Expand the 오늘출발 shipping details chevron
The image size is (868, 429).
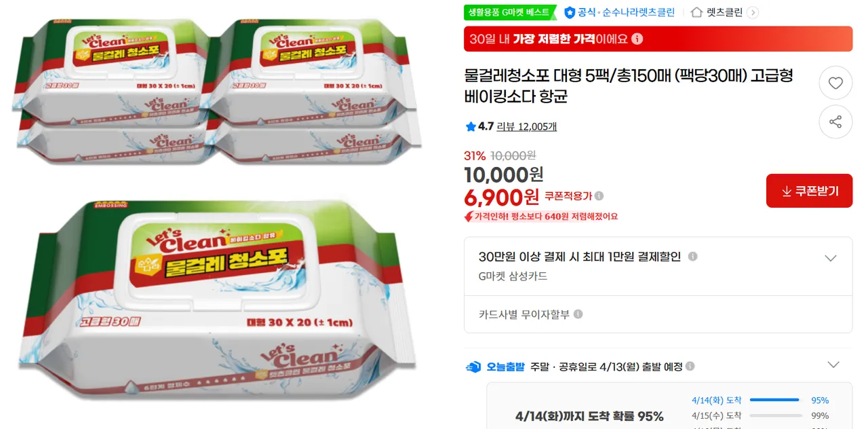coord(833,365)
